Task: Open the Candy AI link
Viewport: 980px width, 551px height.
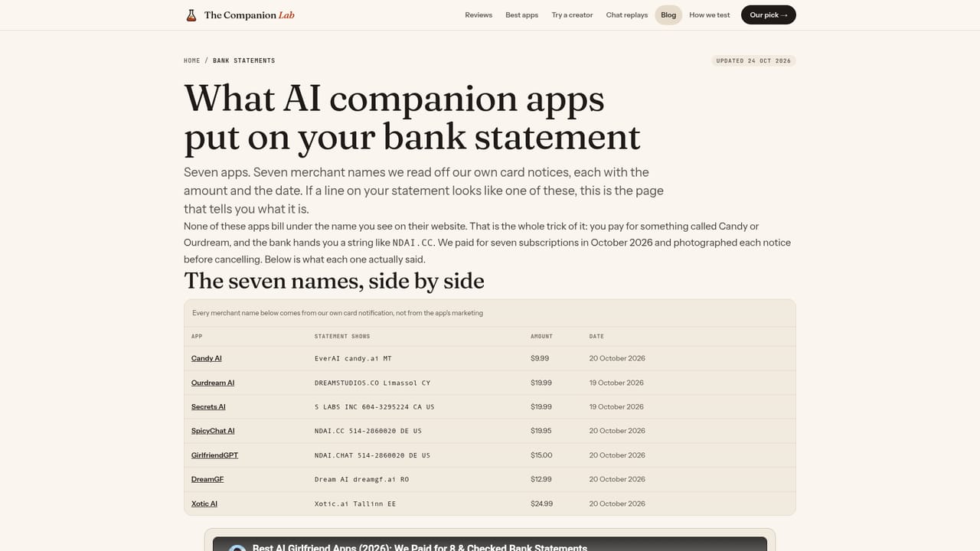Action: tap(207, 358)
